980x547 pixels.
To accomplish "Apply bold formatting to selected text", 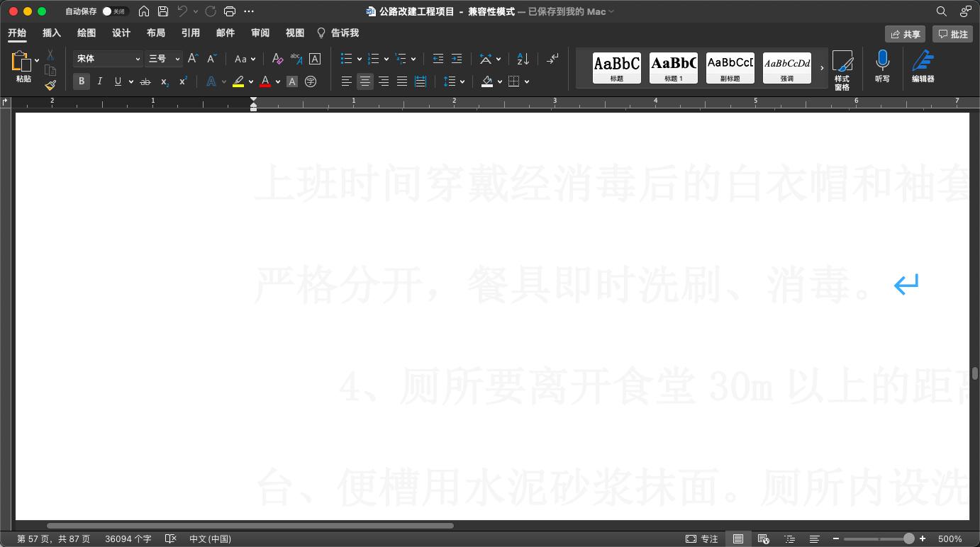I will pos(81,81).
